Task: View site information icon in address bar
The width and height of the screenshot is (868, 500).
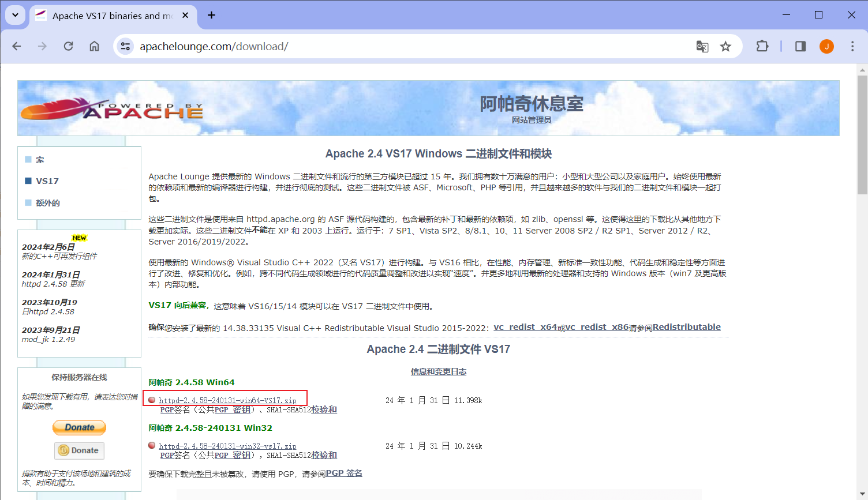Action: point(125,46)
